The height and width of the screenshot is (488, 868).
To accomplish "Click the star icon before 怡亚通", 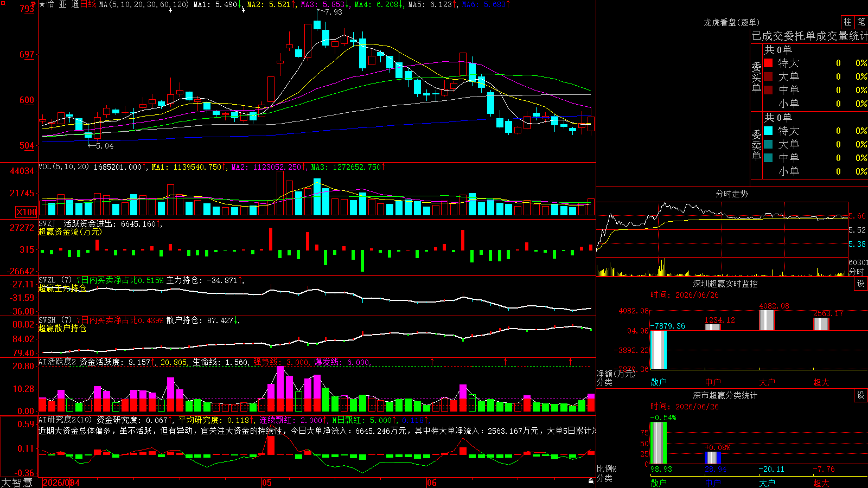I will click(x=42, y=4).
